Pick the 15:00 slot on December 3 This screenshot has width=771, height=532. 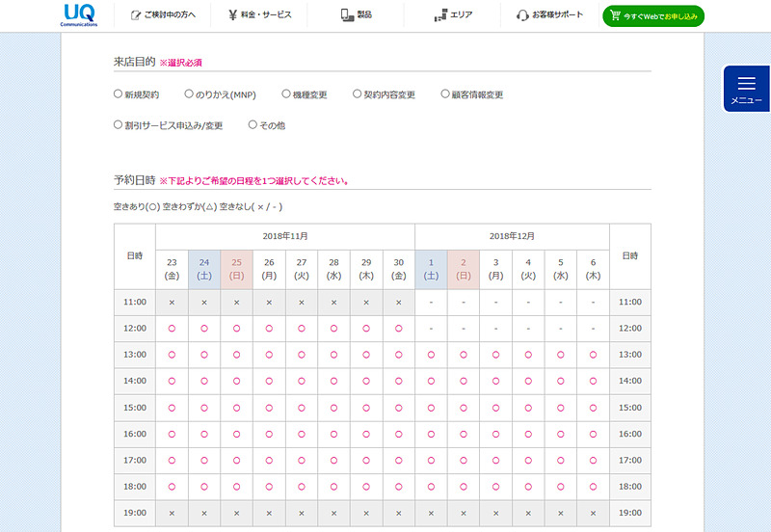[x=495, y=408]
